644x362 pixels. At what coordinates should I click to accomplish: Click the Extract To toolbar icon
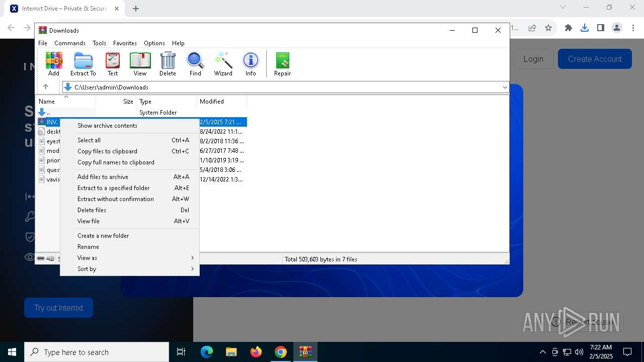83,64
